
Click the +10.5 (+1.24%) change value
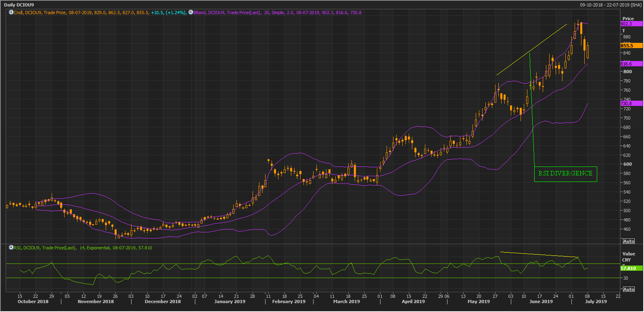point(169,13)
